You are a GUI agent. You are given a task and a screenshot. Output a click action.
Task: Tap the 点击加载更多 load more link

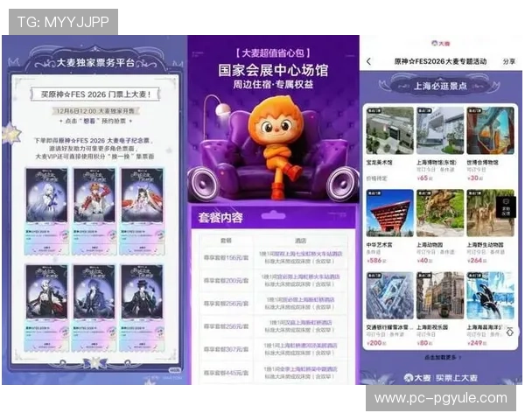(443, 357)
